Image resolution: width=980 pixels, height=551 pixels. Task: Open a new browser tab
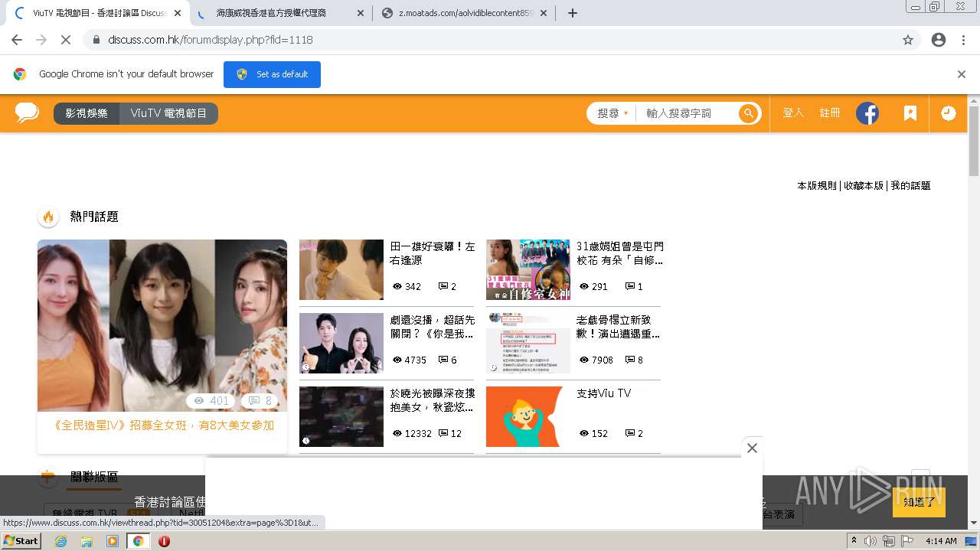572,13
